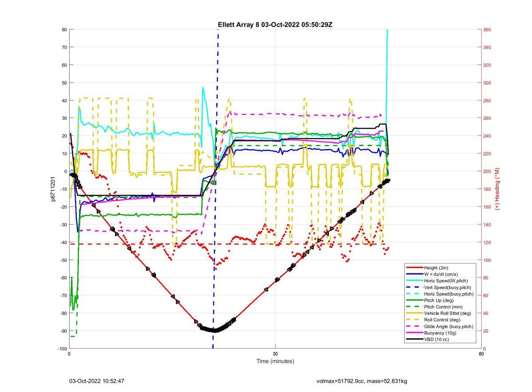Image resolution: width=532 pixels, height=392 pixels.
Task: Select the left axis tick label "10"
Action: (x=64, y=154)
